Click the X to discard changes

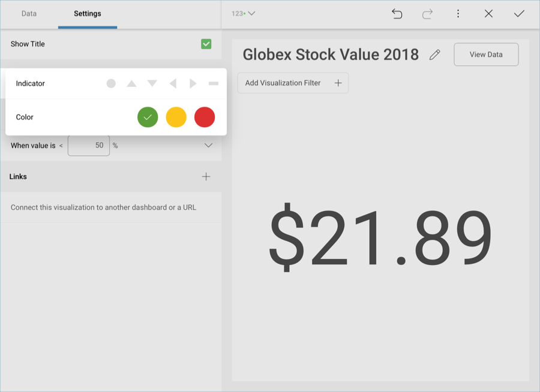pos(488,14)
